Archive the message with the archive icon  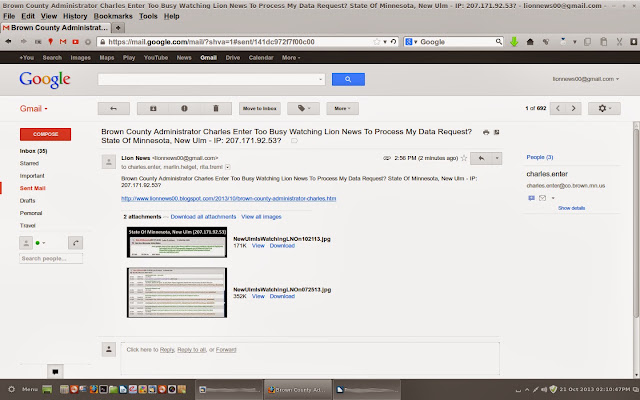click(x=153, y=109)
